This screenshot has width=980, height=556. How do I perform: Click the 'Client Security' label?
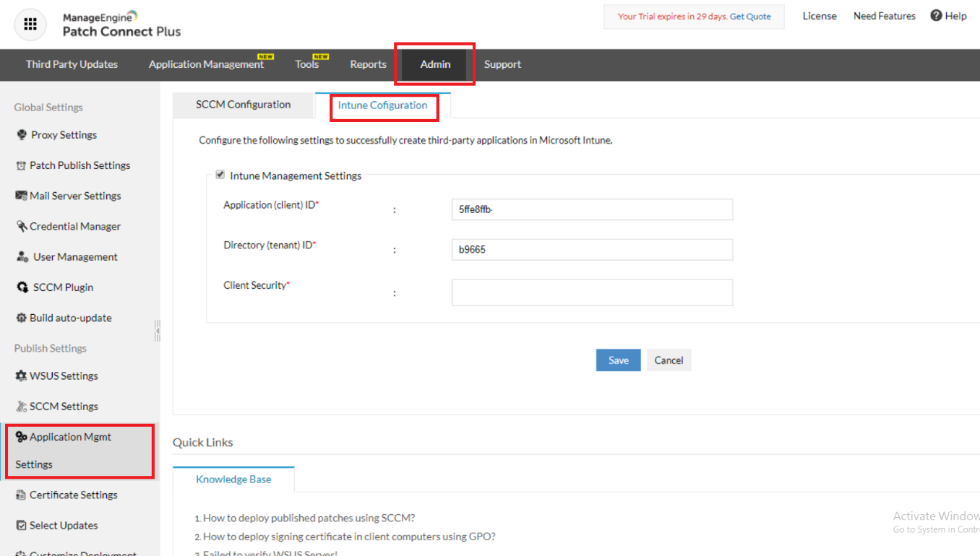click(257, 285)
